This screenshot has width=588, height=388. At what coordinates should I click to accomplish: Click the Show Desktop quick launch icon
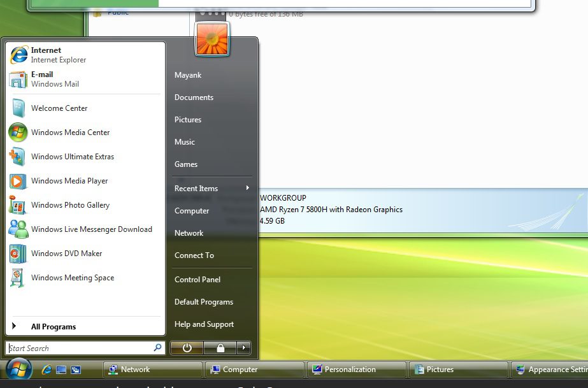[61, 370]
